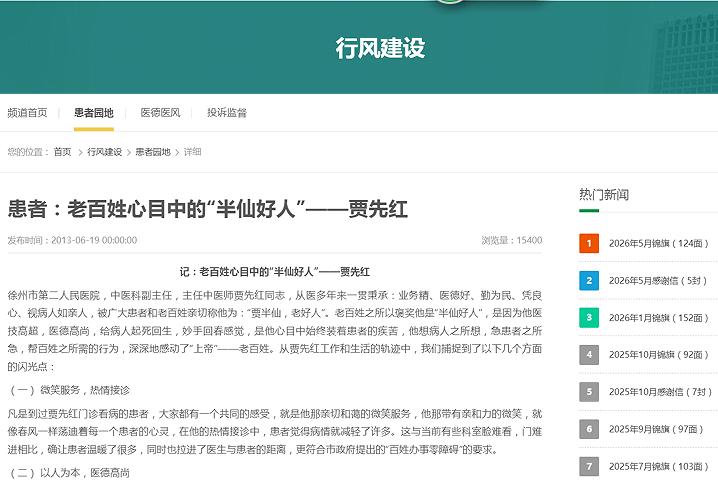
Task: Click the arrow before 详细 in breadcrumb
Action: coord(177,152)
